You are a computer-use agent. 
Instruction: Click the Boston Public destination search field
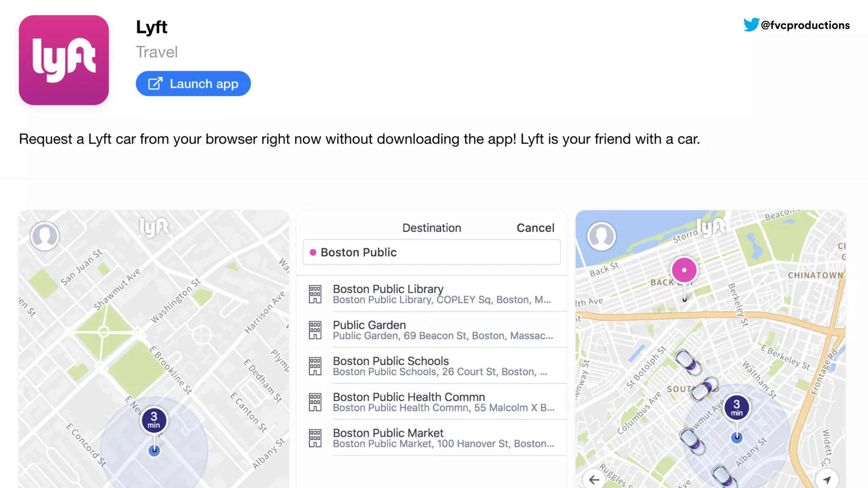pos(431,252)
